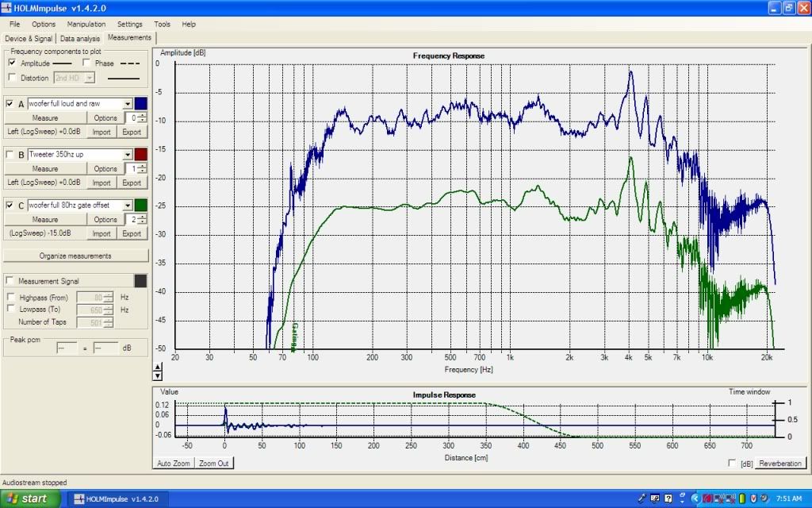The image size is (812, 508).
Task: Change the red color swatch for measurement B
Action: [x=141, y=155]
